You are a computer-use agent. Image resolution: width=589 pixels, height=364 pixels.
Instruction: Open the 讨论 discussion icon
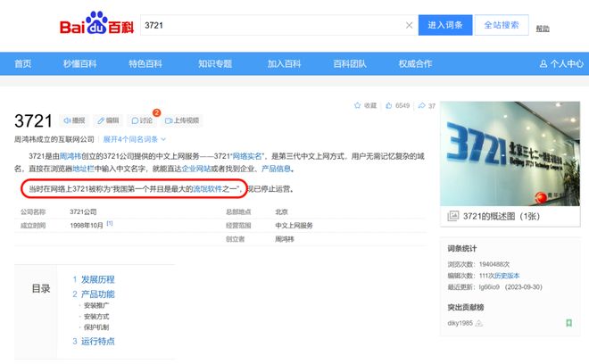pos(135,120)
